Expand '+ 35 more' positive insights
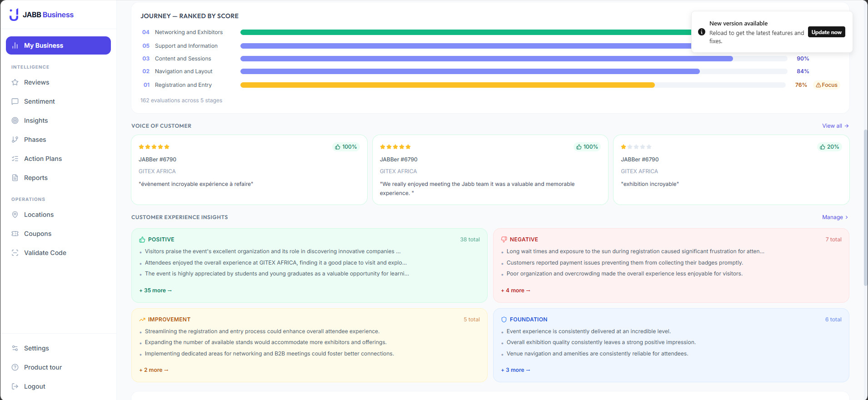Image resolution: width=868 pixels, height=400 pixels. 155,290
